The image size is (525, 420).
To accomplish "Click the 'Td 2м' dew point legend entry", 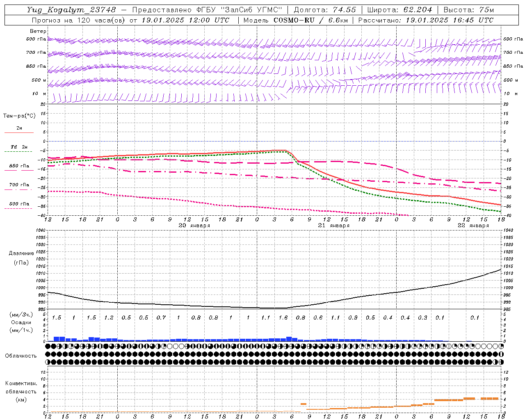I will click(x=19, y=147).
